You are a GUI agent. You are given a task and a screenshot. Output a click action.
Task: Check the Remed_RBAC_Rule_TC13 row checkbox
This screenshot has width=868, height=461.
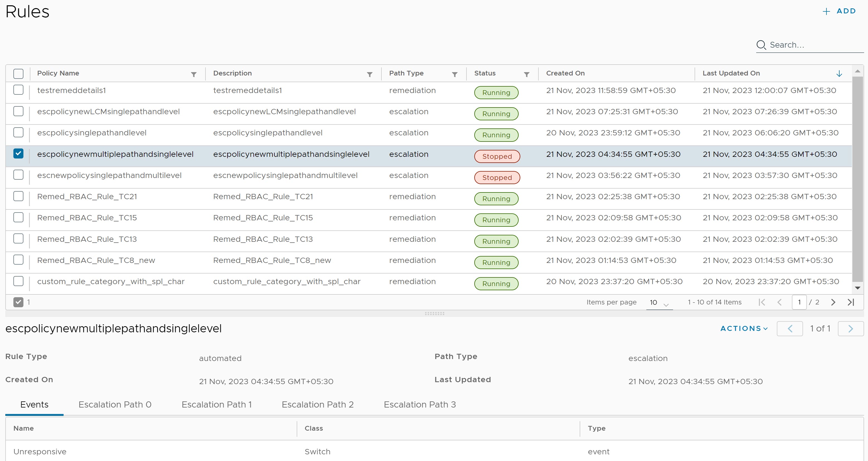click(x=18, y=238)
